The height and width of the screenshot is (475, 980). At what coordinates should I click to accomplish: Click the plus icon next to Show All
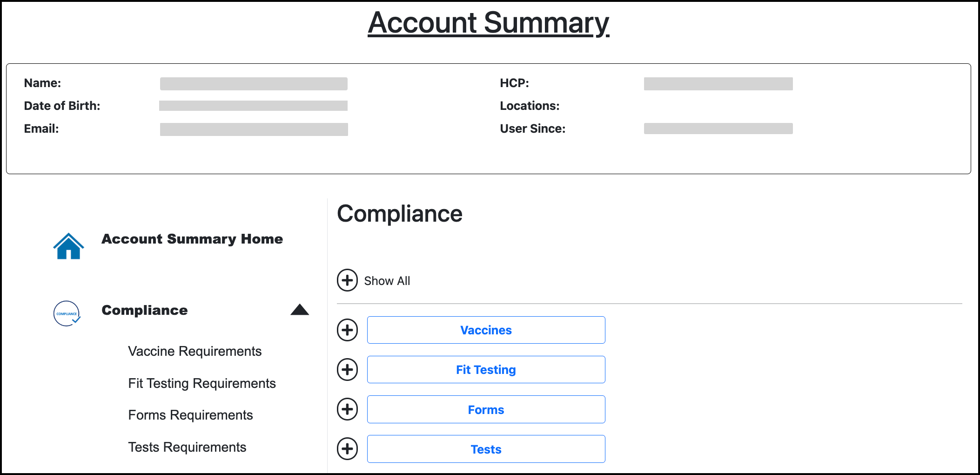(x=347, y=280)
